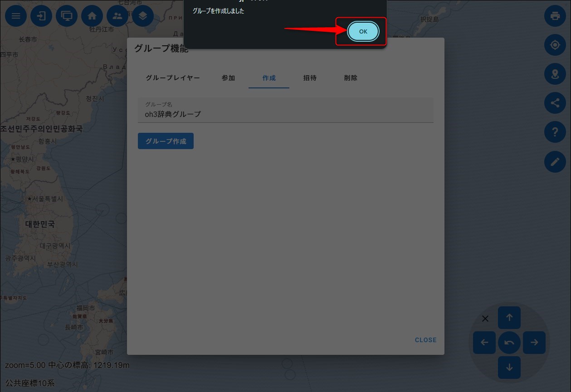Open the layers stack icon
The height and width of the screenshot is (392, 571).
click(143, 16)
